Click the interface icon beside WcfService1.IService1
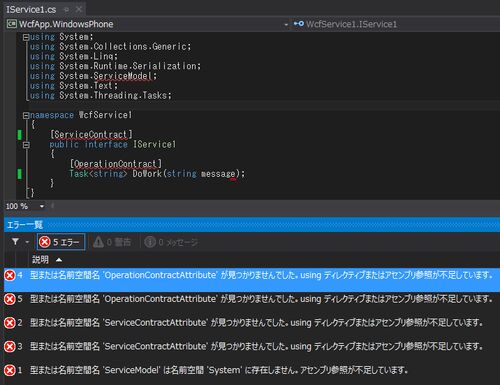Screen dimensions: 500x385 [298, 24]
